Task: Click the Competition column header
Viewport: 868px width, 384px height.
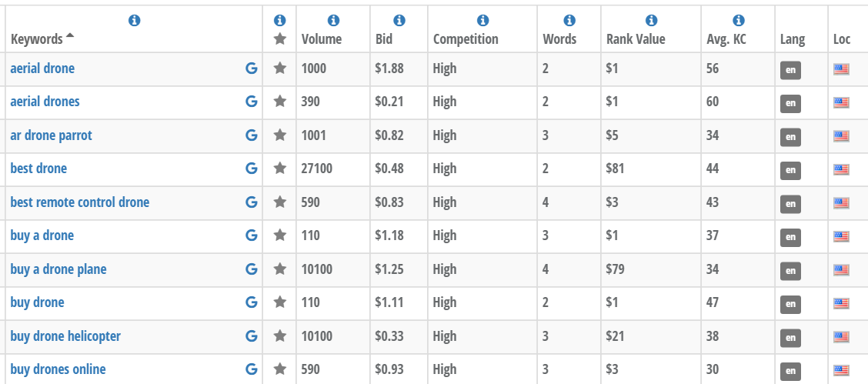Action: [x=466, y=39]
